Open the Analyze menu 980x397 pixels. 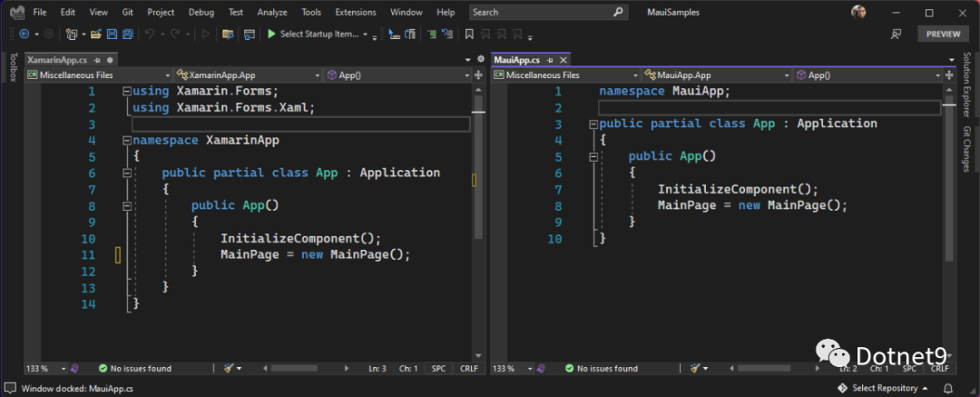coord(272,12)
